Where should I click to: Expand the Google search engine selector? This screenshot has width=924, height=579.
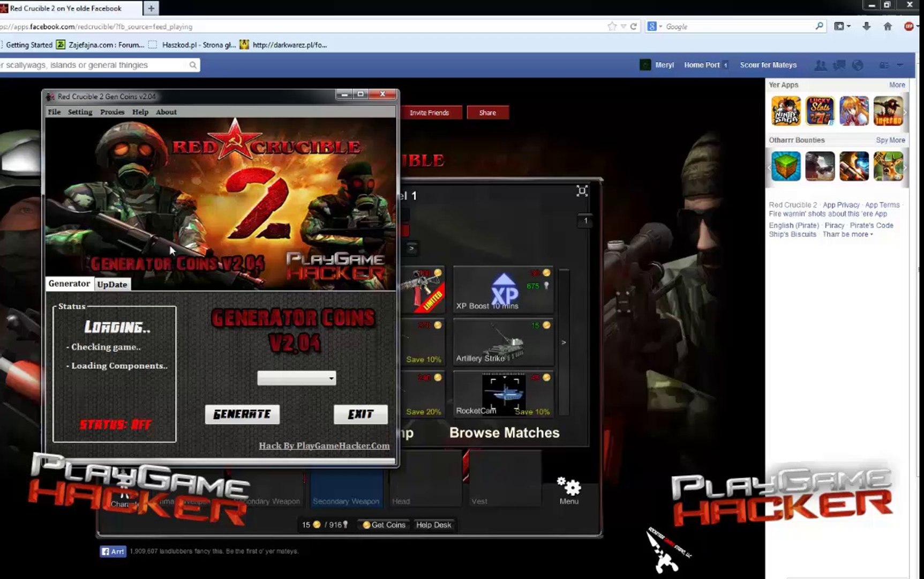coord(655,26)
